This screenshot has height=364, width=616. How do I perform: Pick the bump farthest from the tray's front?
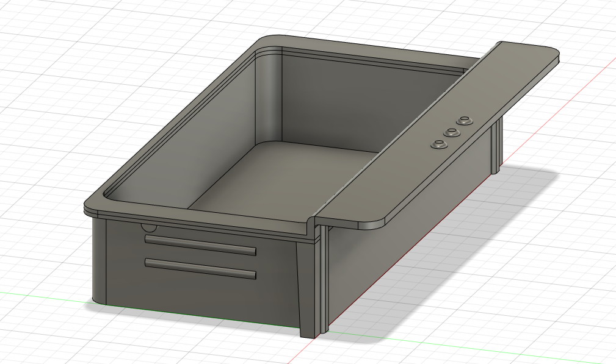(x=465, y=121)
